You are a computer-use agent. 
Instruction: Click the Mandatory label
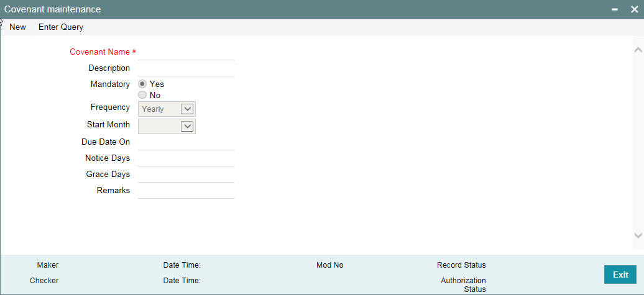pyautogui.click(x=110, y=84)
